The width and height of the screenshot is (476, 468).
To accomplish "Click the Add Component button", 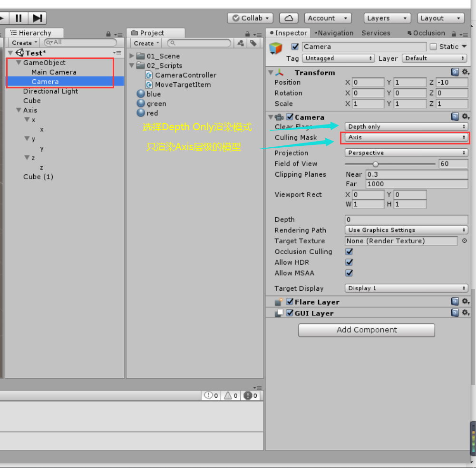I will click(367, 330).
